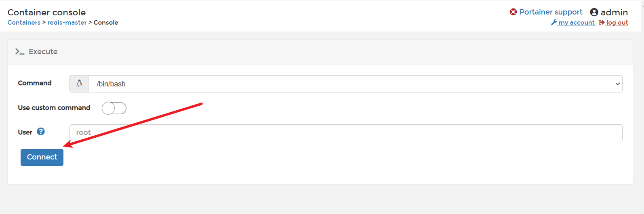Open the Portainer support link
This screenshot has height=214, width=644.
pos(551,12)
